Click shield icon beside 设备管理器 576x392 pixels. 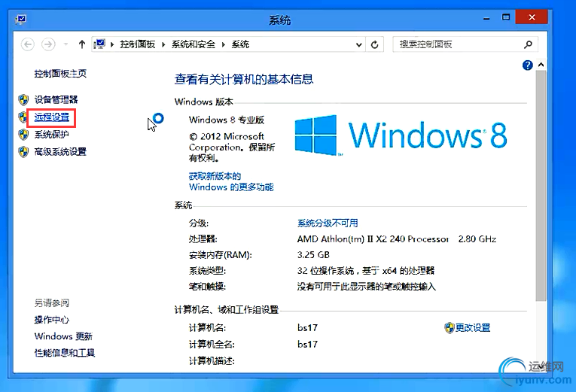[23, 99]
